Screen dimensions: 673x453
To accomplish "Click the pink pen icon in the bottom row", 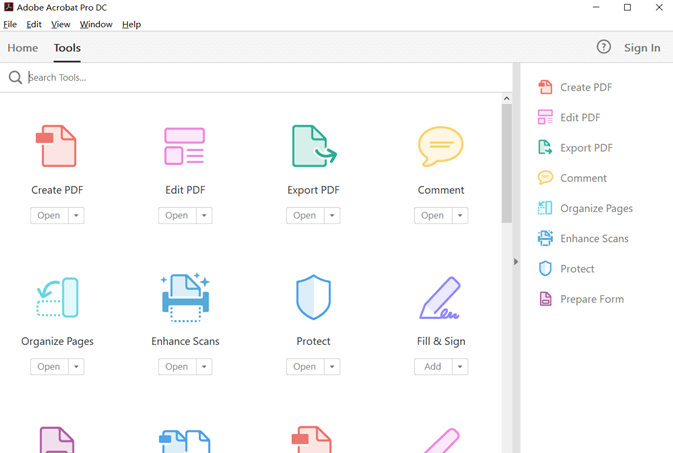I will tap(442, 441).
